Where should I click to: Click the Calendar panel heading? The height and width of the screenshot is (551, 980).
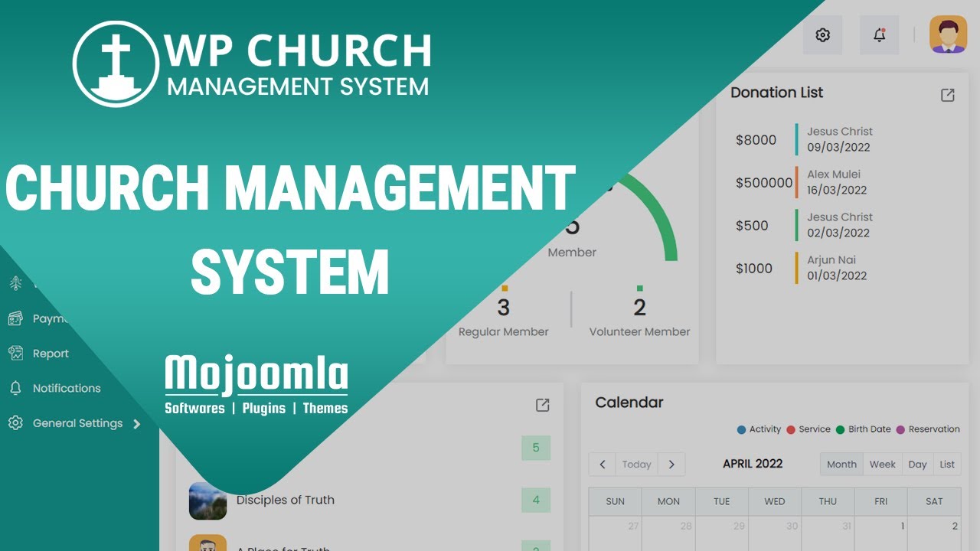pos(629,403)
